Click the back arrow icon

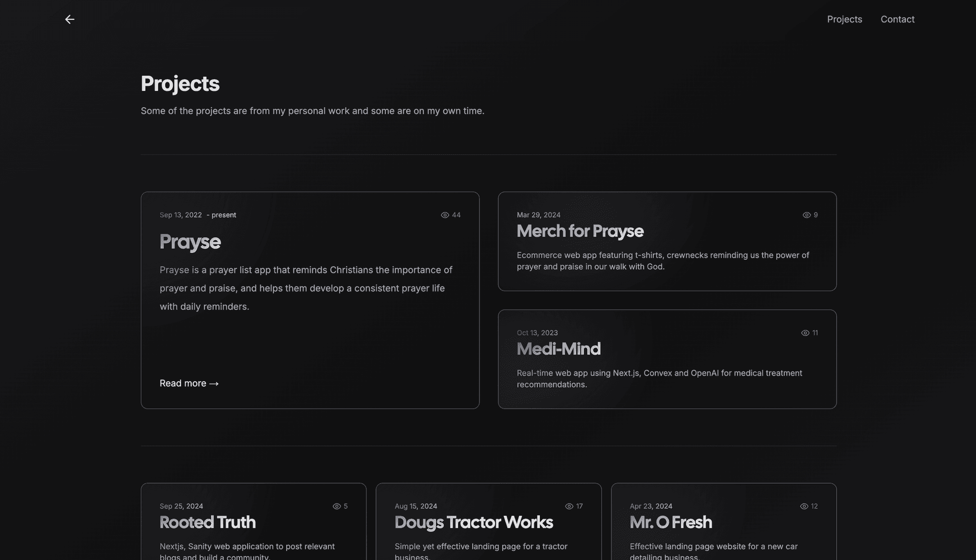(x=70, y=19)
